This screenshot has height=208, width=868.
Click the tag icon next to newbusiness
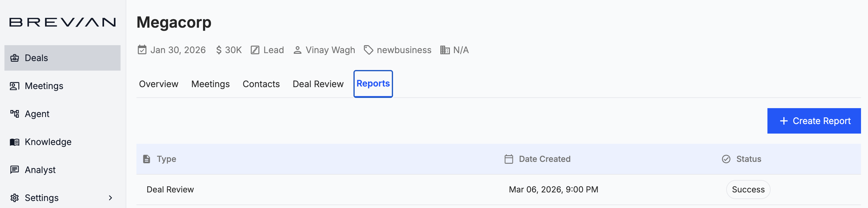[x=368, y=50]
